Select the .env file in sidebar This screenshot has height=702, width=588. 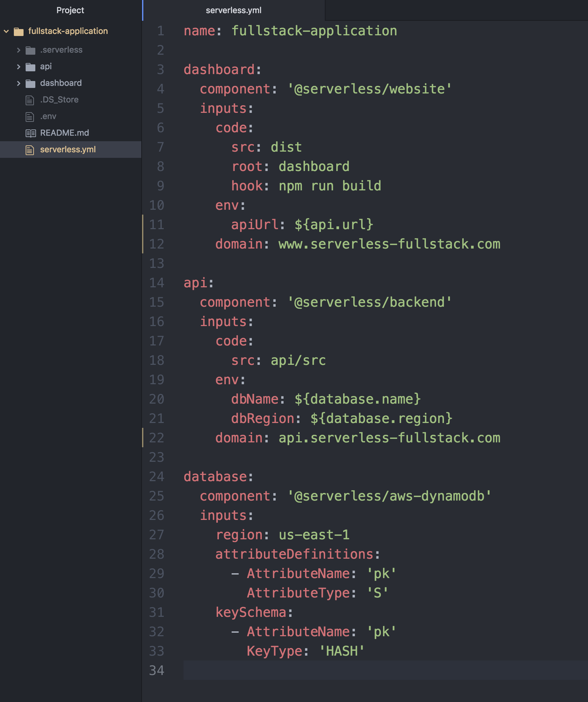click(x=48, y=116)
